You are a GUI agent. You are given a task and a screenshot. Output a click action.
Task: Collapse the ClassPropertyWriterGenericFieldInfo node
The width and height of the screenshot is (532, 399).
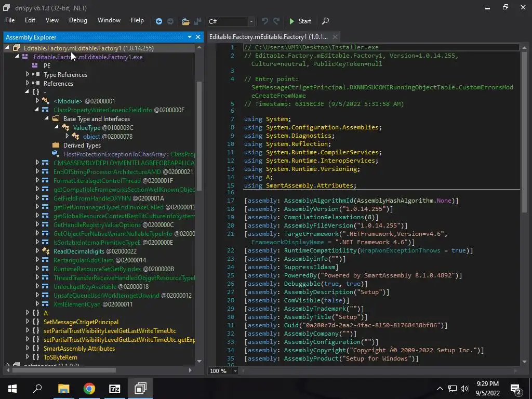click(37, 110)
